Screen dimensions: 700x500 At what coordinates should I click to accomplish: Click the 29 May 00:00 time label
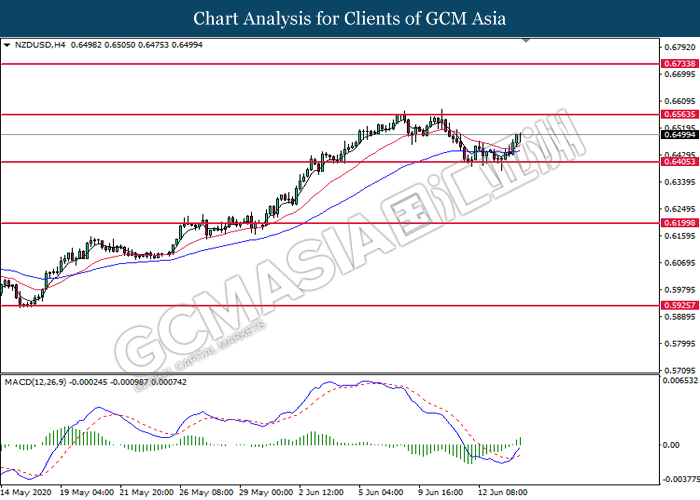click(266, 492)
